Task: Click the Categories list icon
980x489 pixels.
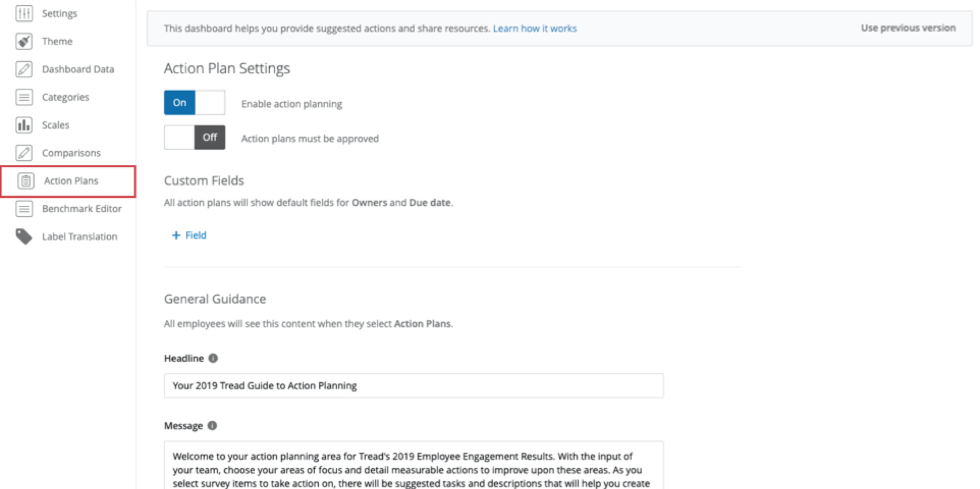Action: [x=24, y=97]
